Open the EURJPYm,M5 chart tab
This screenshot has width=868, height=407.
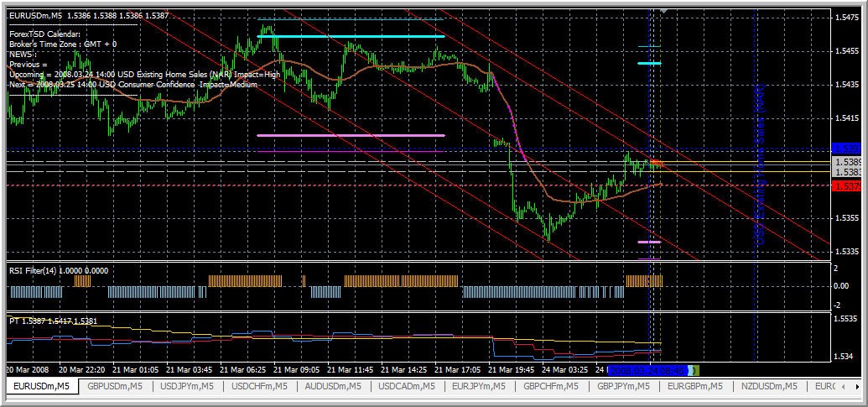[479, 386]
